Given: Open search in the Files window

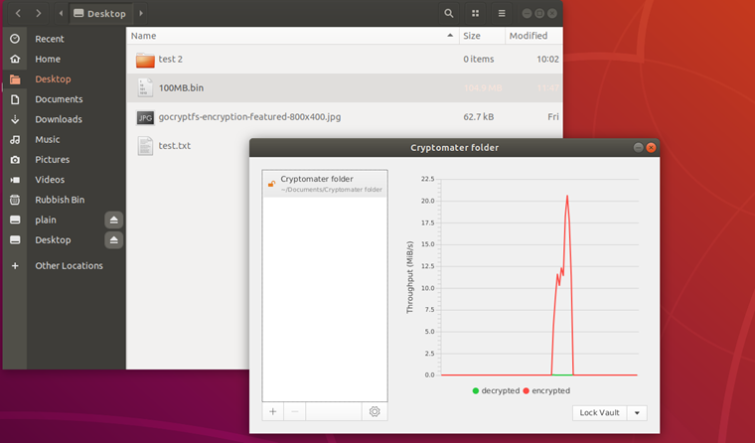Looking at the screenshot, I should pos(448,13).
